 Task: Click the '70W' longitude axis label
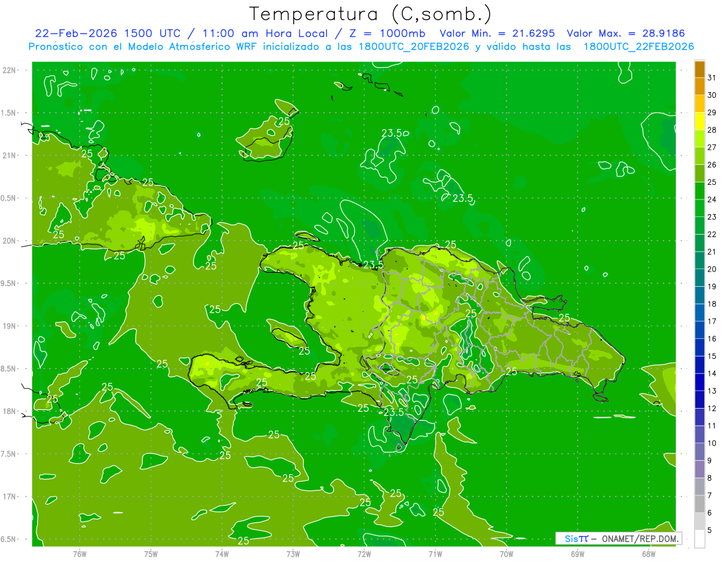coord(507,554)
